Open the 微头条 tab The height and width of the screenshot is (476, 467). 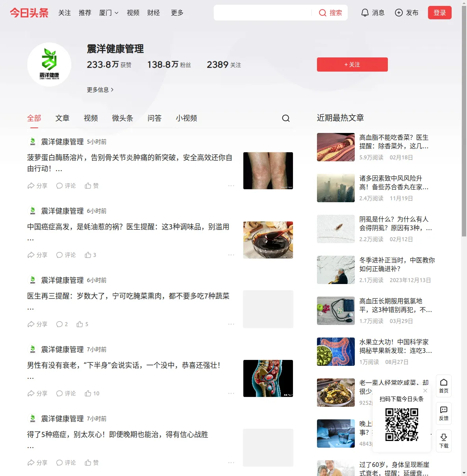point(122,118)
